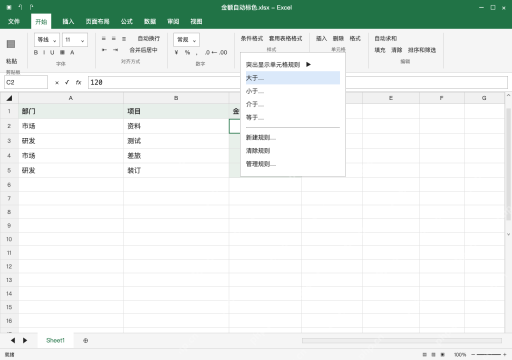Toggle 自动换行 wrap text
The width and height of the screenshot is (512, 360).
(149, 39)
